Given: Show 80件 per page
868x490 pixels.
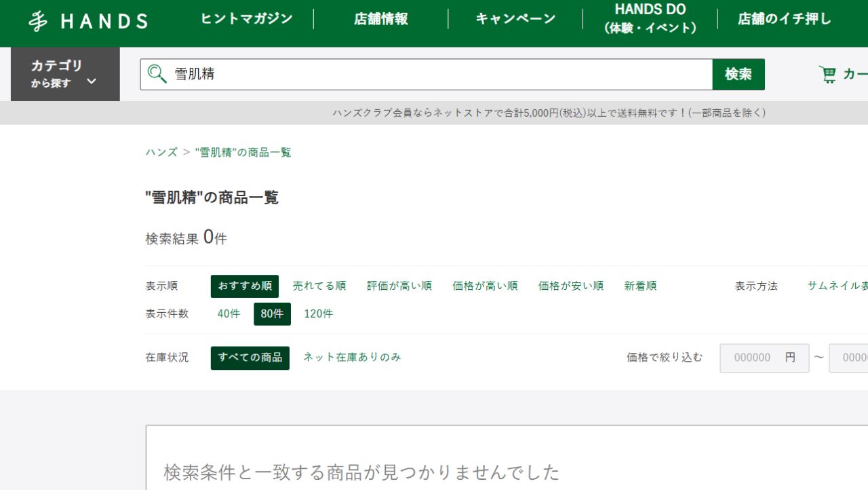Looking at the screenshot, I should [272, 314].
